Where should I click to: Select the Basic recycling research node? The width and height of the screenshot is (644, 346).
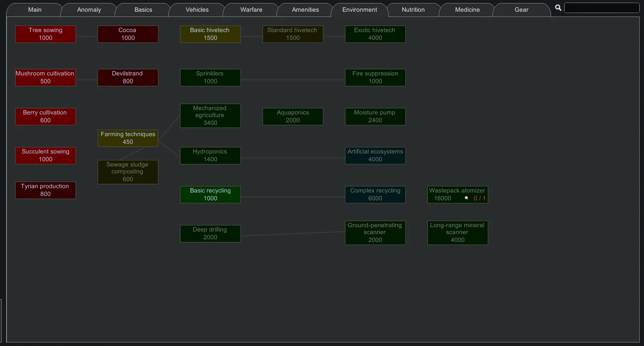(210, 195)
